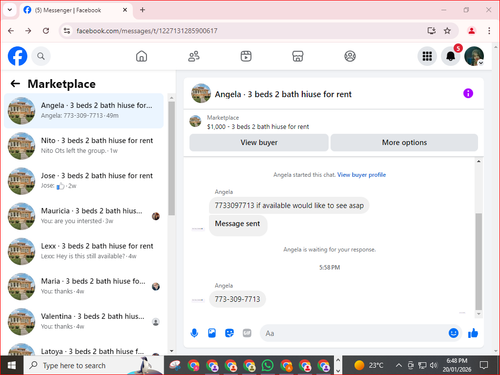Screen dimensions: 500x375
Task: Open Chrome profile avatar button
Action: pos(471,31)
